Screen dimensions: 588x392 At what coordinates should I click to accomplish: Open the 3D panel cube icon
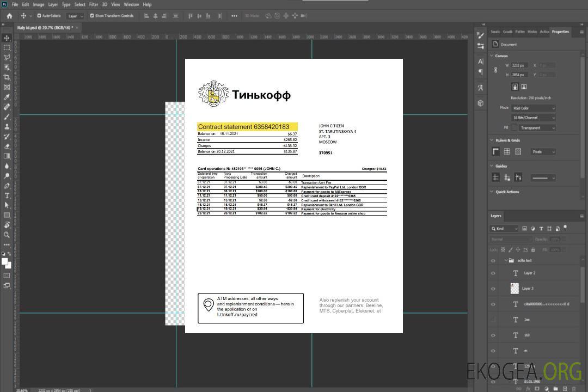point(481,103)
